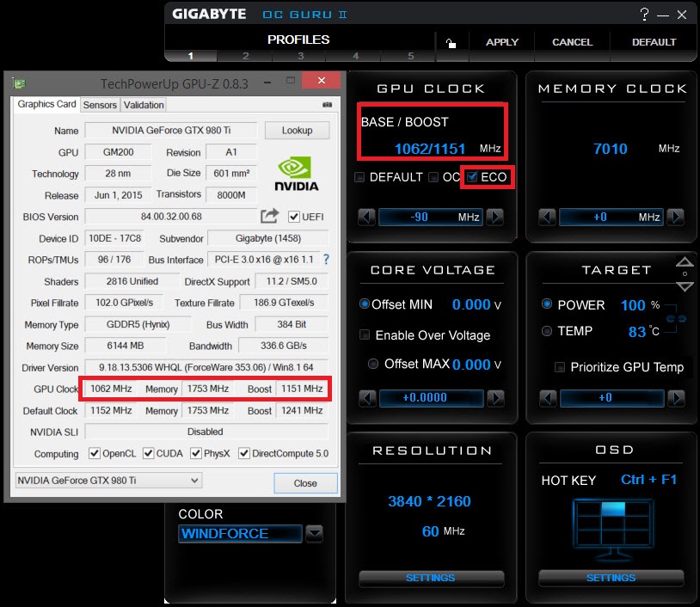Toggle the PhysX checkbox
The height and width of the screenshot is (607, 700).
(195, 453)
